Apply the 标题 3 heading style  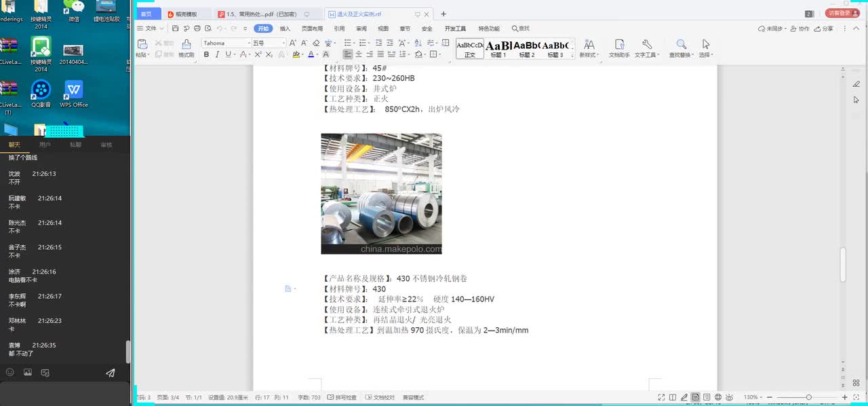[x=555, y=48]
